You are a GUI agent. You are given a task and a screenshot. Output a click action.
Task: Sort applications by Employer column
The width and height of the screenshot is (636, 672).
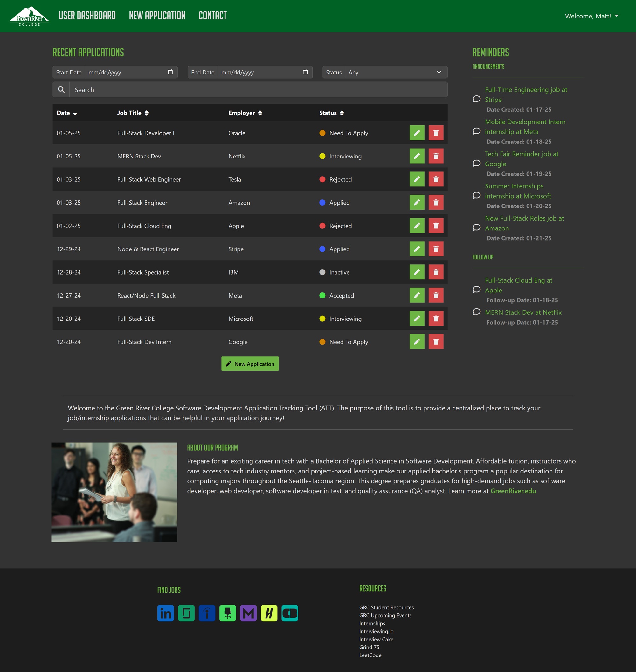(x=245, y=113)
